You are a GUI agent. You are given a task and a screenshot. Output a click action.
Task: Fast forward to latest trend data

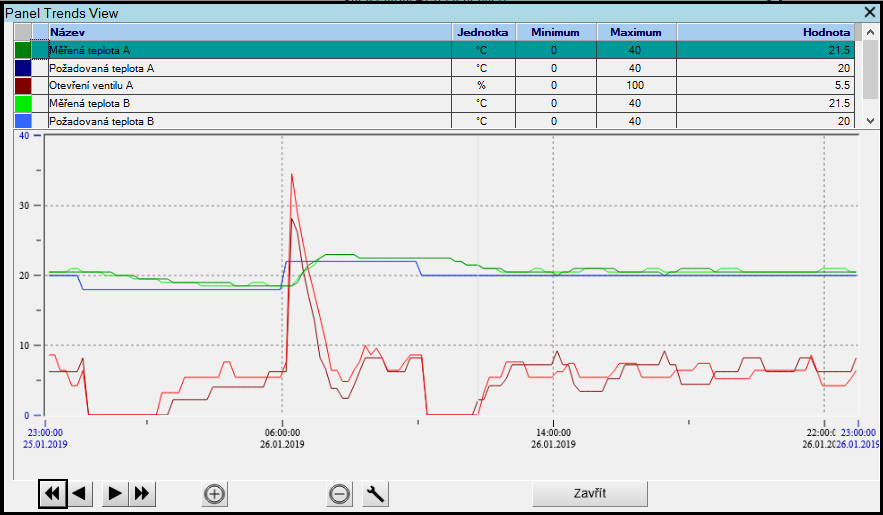[142, 493]
